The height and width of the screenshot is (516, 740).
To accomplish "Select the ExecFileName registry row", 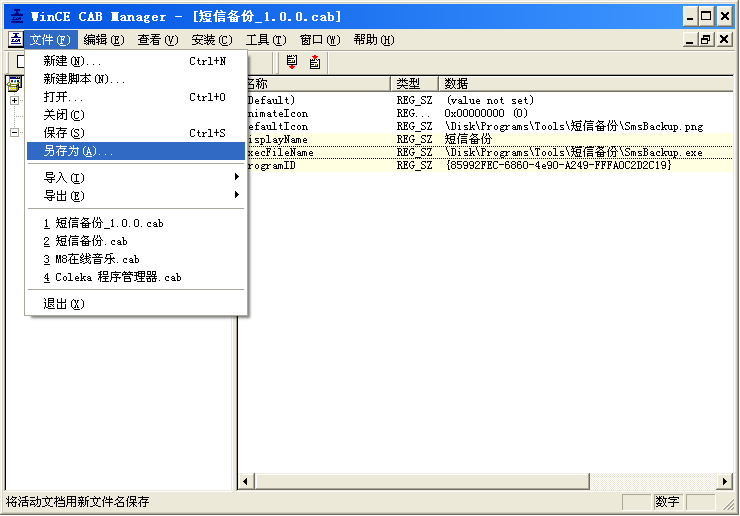I will (x=490, y=152).
